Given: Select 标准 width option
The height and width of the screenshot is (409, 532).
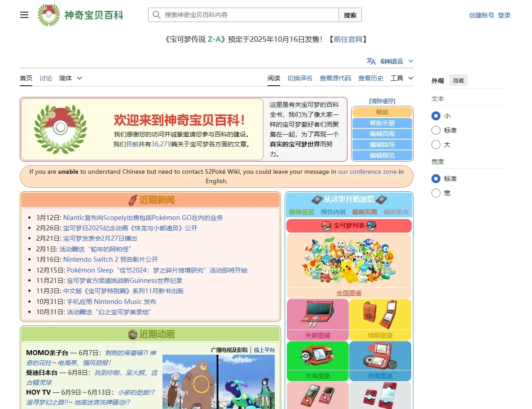Looking at the screenshot, I should [436, 179].
